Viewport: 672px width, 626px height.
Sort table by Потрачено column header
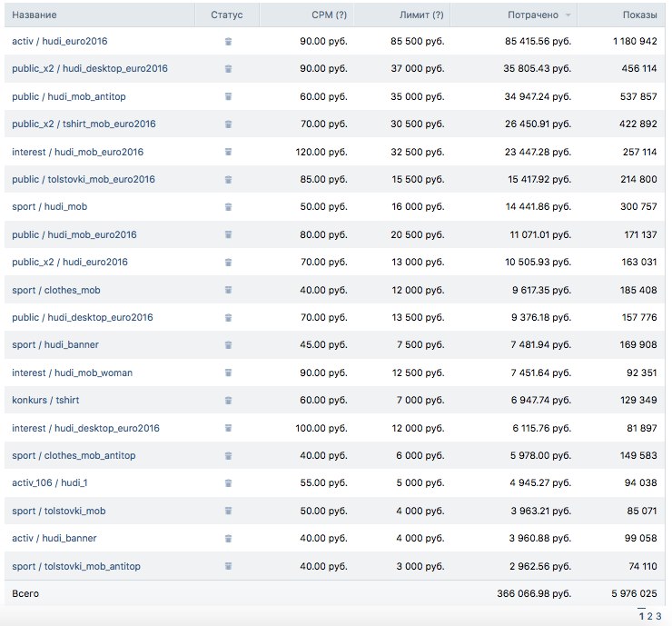533,15
